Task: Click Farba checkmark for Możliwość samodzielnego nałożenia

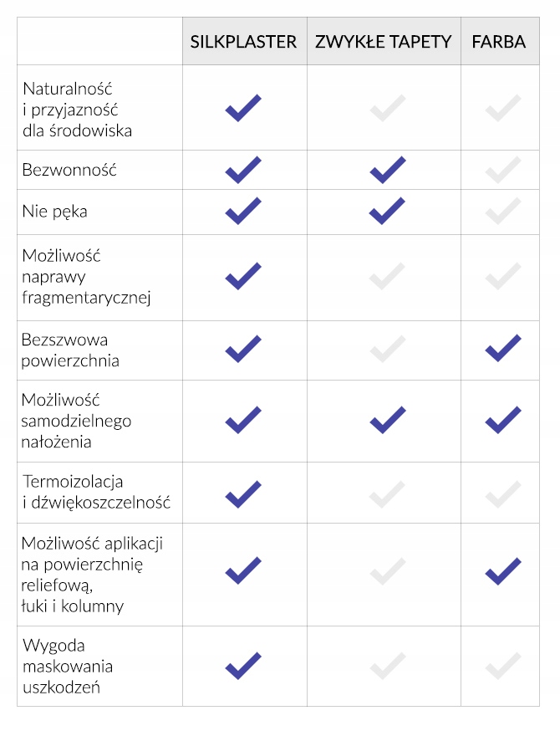Action: point(503,420)
